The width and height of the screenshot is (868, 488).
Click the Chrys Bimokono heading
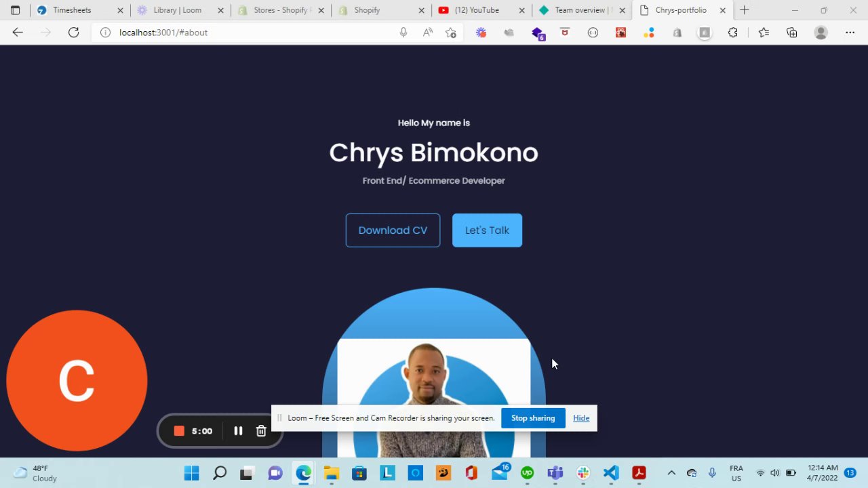click(x=433, y=152)
